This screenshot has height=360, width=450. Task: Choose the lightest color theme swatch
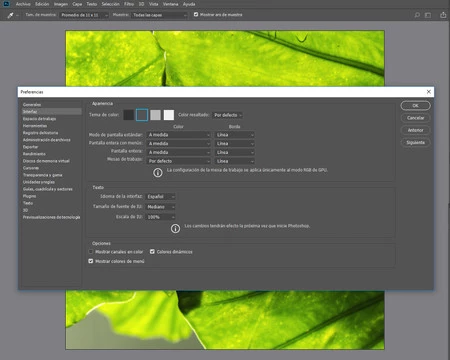point(169,115)
